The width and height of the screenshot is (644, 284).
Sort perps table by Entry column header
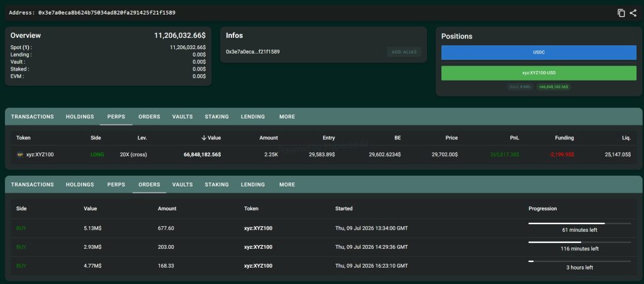(x=328, y=138)
